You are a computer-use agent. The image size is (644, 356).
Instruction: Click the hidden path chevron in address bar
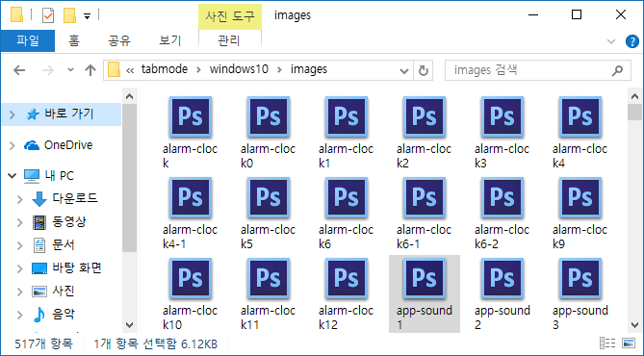[x=130, y=70]
